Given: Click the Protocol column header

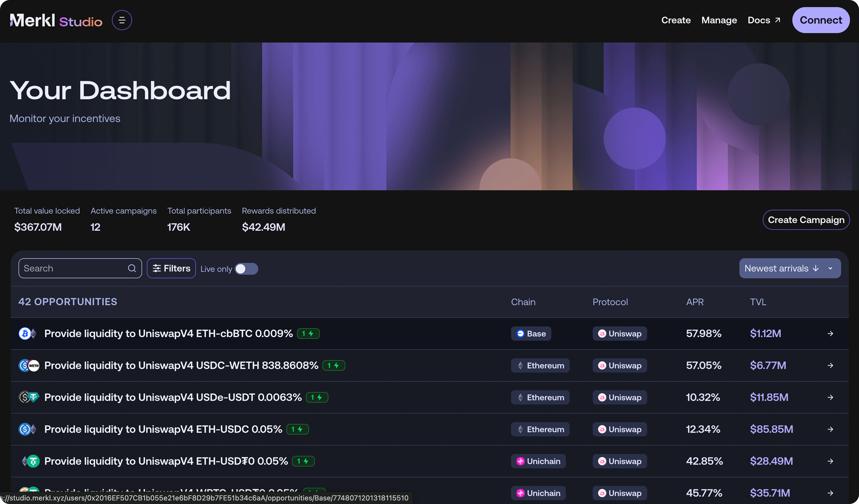Looking at the screenshot, I should 610,302.
